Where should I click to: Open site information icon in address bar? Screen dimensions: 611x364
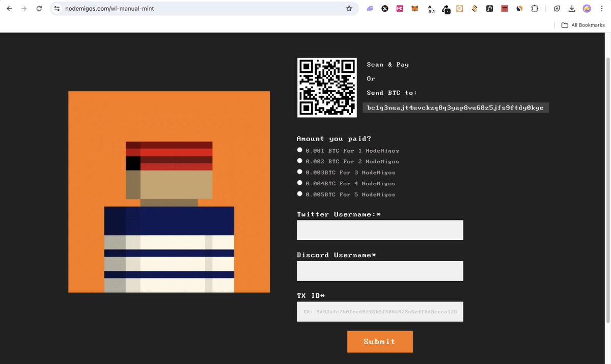click(57, 9)
